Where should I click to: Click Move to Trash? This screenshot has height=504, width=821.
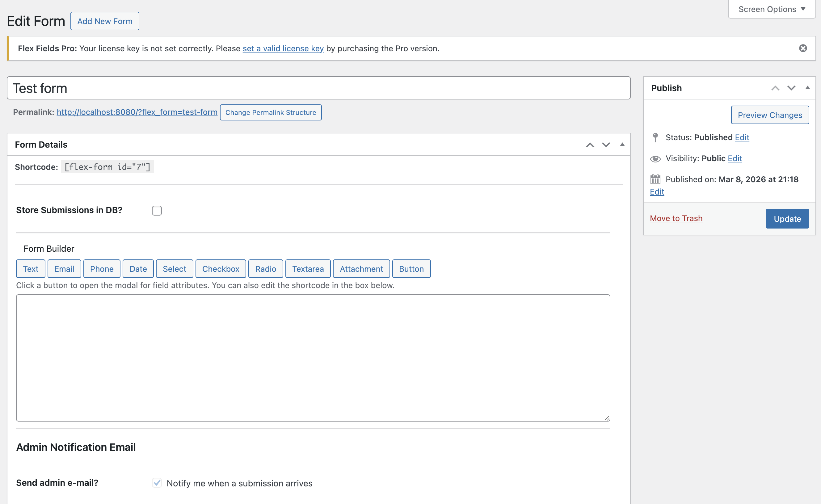(x=676, y=218)
